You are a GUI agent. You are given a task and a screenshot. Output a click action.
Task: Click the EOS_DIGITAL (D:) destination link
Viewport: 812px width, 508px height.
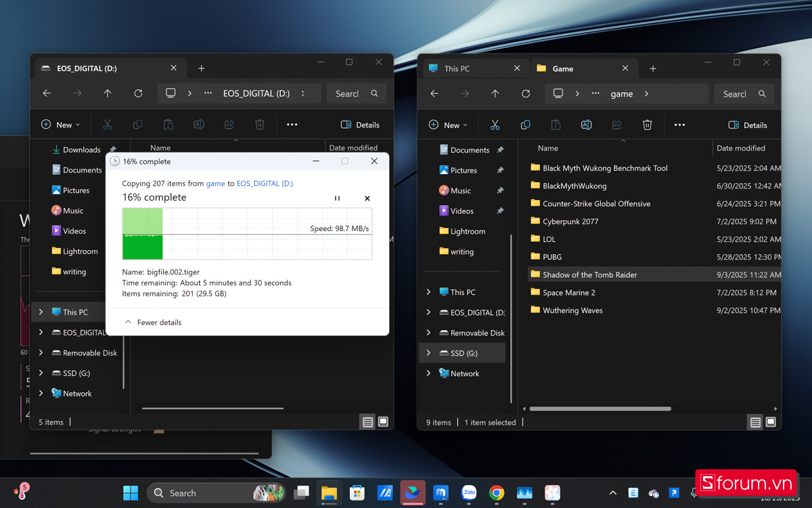click(265, 184)
